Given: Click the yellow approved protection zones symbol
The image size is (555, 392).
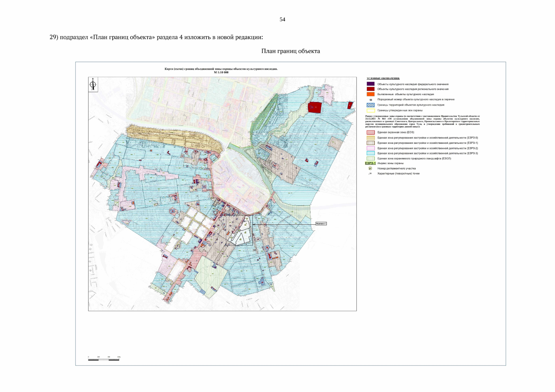Looking at the screenshot, I should pyautogui.click(x=371, y=110).
